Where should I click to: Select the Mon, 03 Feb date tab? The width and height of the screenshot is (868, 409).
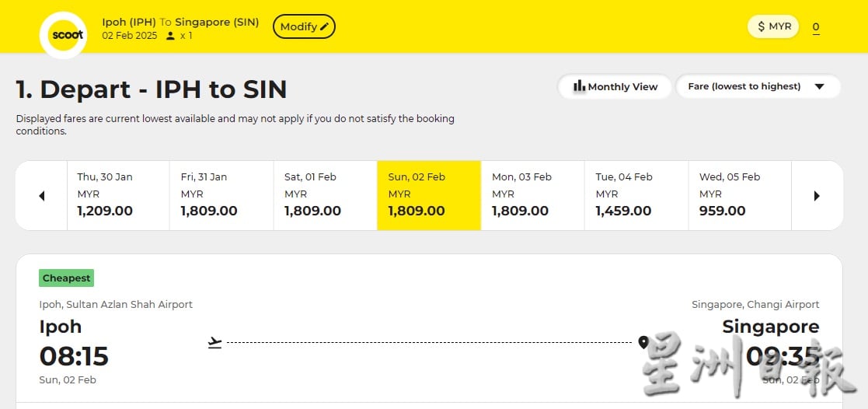(x=532, y=196)
